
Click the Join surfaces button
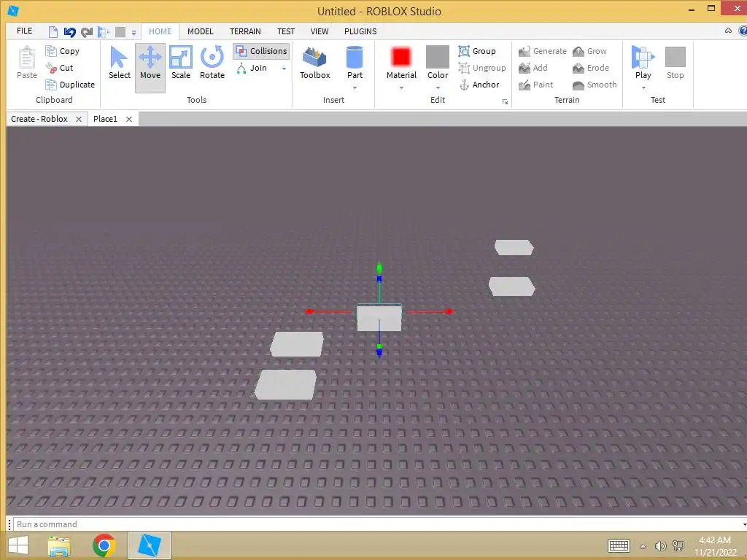coord(252,68)
